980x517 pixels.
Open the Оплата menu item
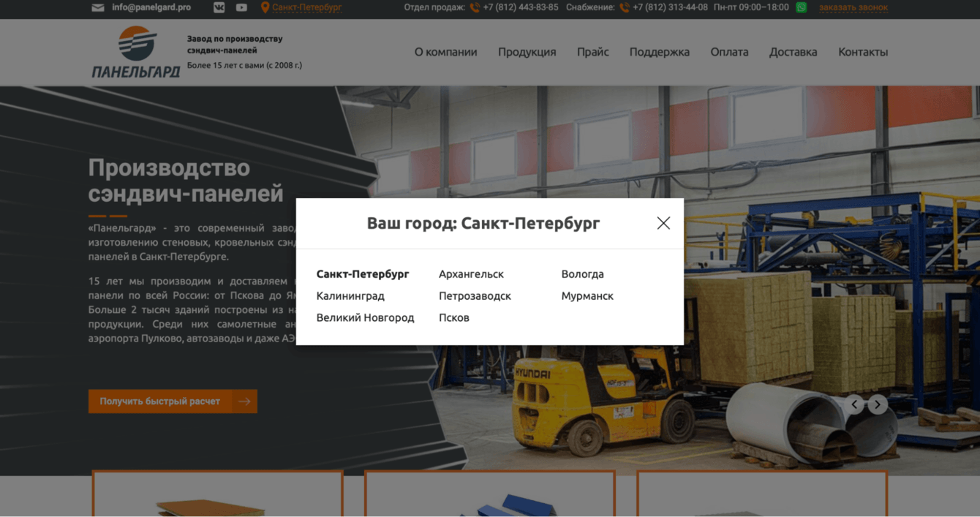coord(729,52)
